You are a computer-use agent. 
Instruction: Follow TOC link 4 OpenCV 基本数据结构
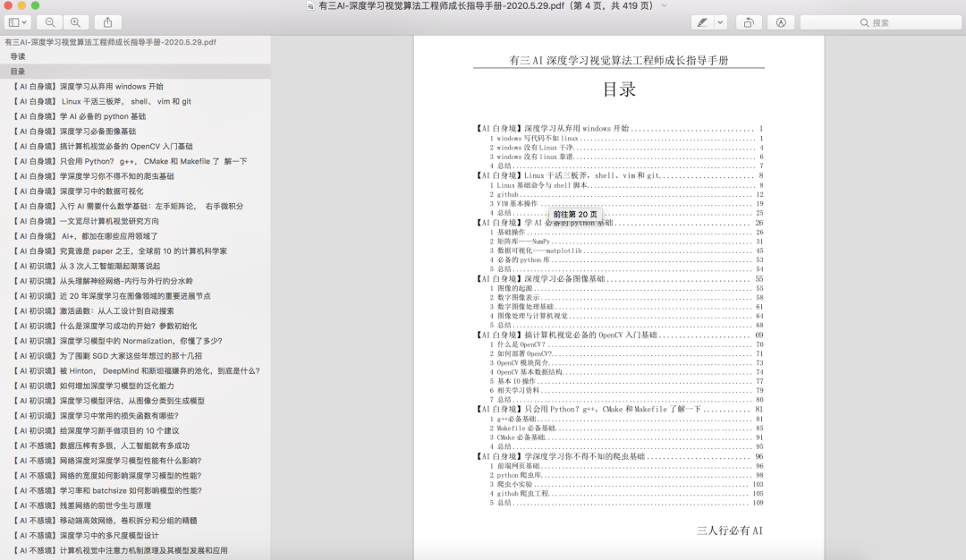(626, 372)
